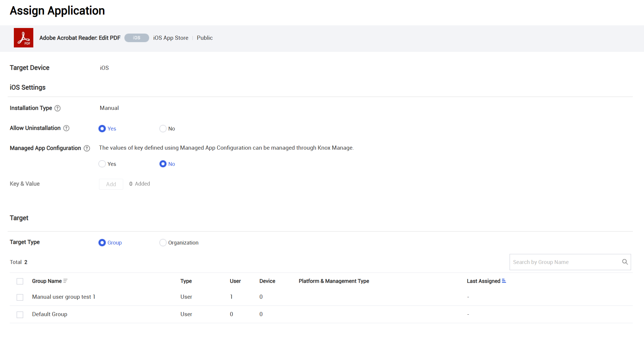This screenshot has width=644, height=355.
Task: Click the Add key and value button
Action: click(x=111, y=184)
